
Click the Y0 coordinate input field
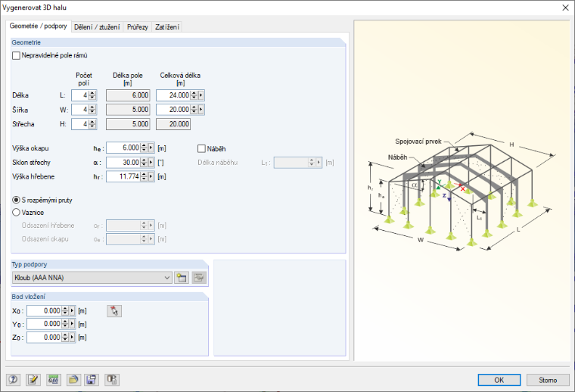(44, 324)
